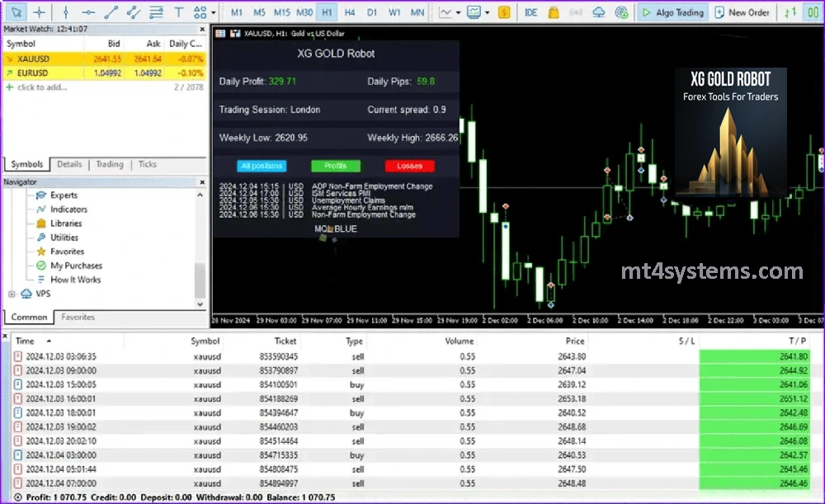The height and width of the screenshot is (504, 825).
Task: Open the chart type dropdown arrow
Action: [459, 12]
